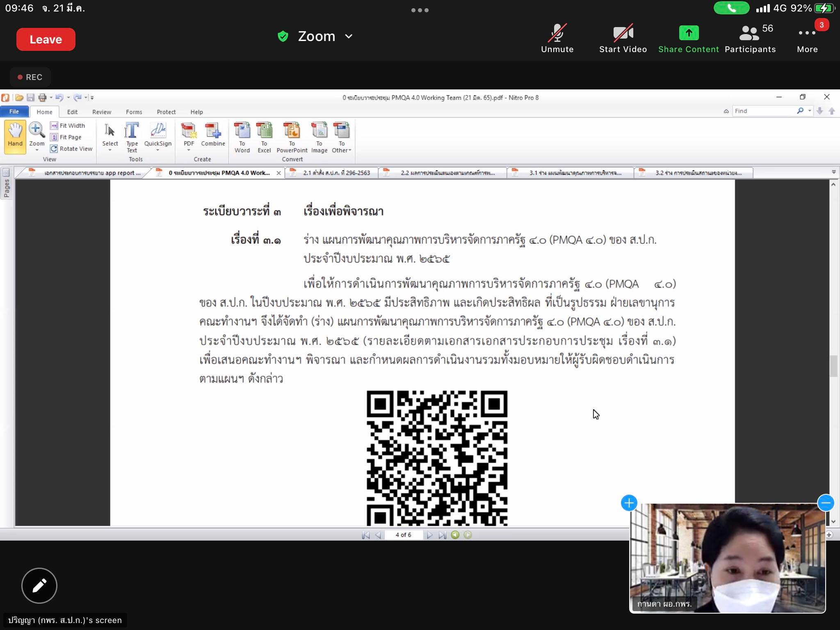Viewport: 840px width, 630px height.
Task: Expand the Zoom tool dropdown arrow
Action: pos(37,150)
